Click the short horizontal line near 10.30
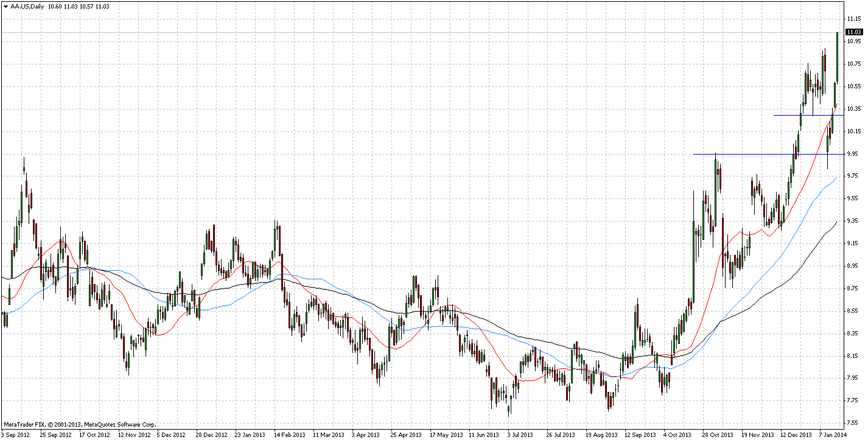The height and width of the screenshot is (440, 868). click(x=809, y=115)
